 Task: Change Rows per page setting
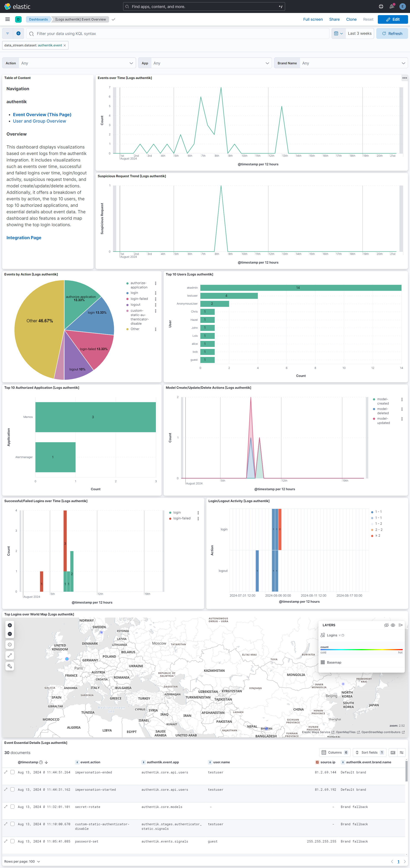[22, 861]
